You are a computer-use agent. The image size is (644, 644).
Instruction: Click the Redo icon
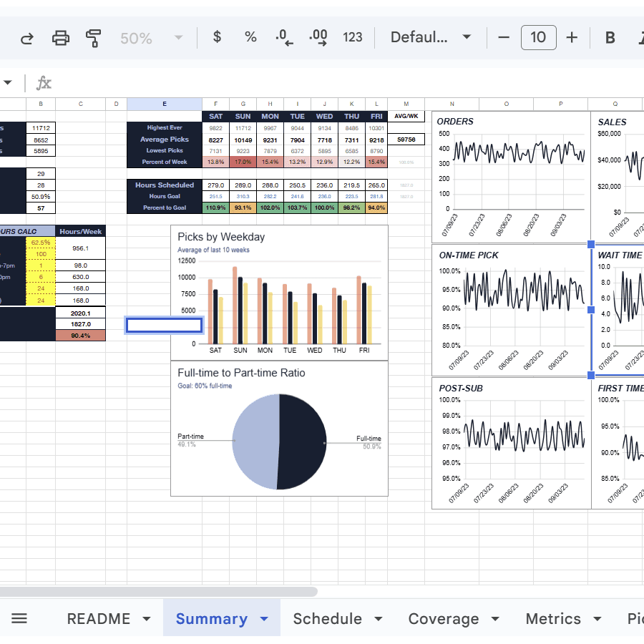(x=26, y=37)
